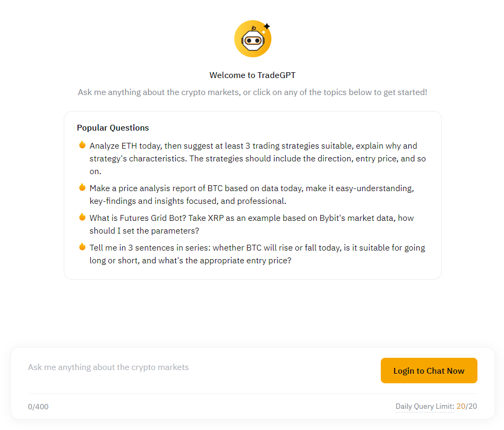Click the 'Popular Questions' heading
This screenshot has width=504, height=430.
113,128
